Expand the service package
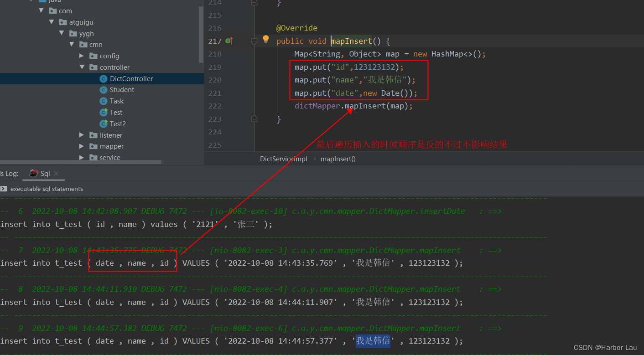644x355 pixels. pyautogui.click(x=81, y=158)
